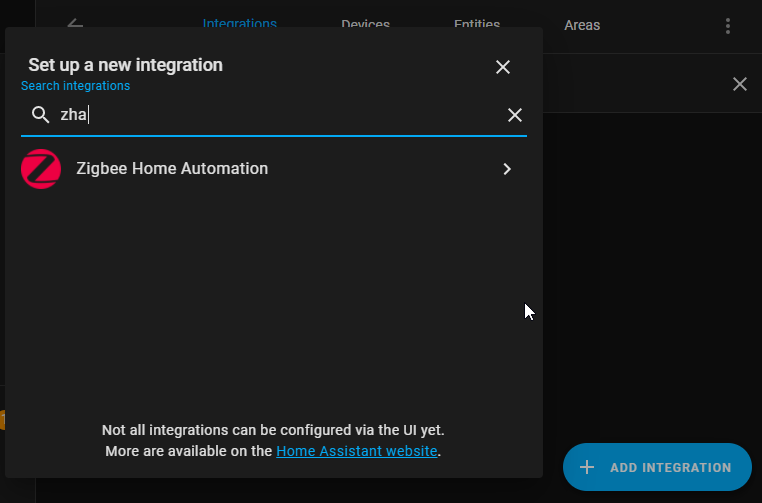Switch to the Integrations tab
Image resolution: width=762 pixels, height=503 pixels.
point(240,23)
